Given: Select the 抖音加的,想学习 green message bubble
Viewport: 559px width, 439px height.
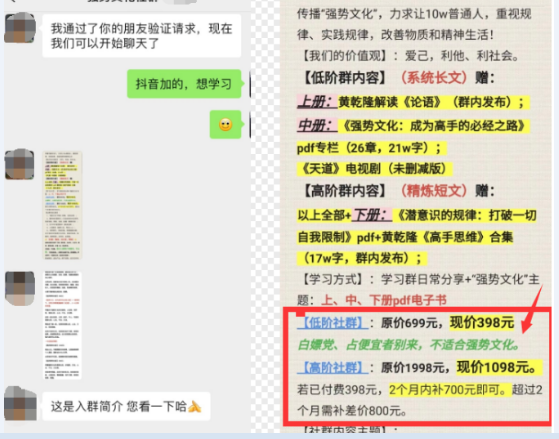Looking at the screenshot, I should (x=184, y=84).
